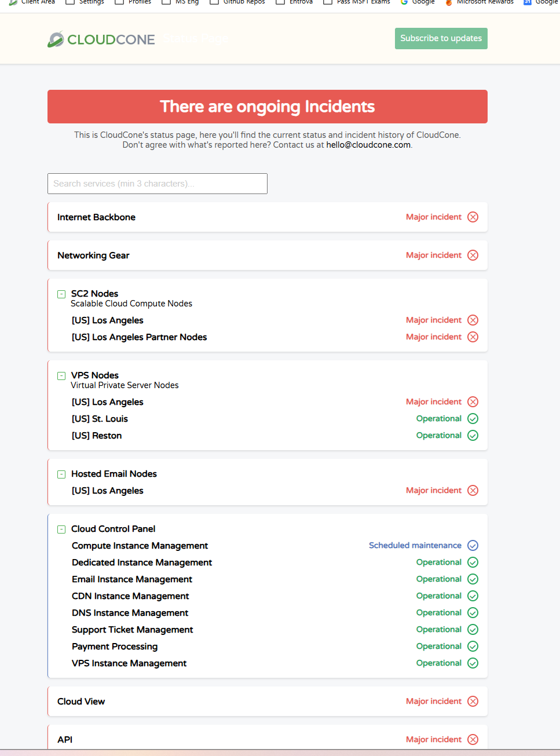Collapse the Cloud Control Panel group
This screenshot has height=756, width=560.
click(x=61, y=529)
